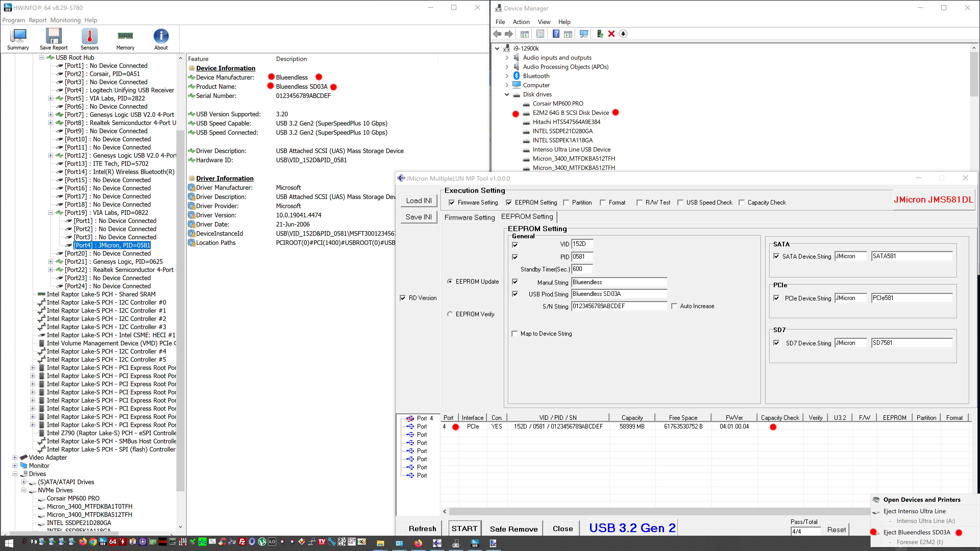
Task: Collapse Port19 VIA Labs PID=0822 node
Action: tap(50, 212)
